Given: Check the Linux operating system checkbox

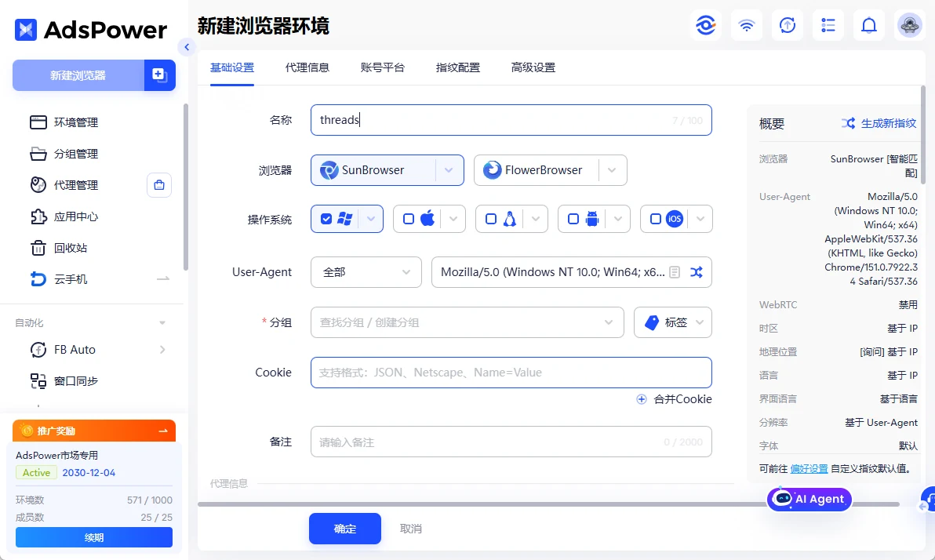Looking at the screenshot, I should 491,219.
